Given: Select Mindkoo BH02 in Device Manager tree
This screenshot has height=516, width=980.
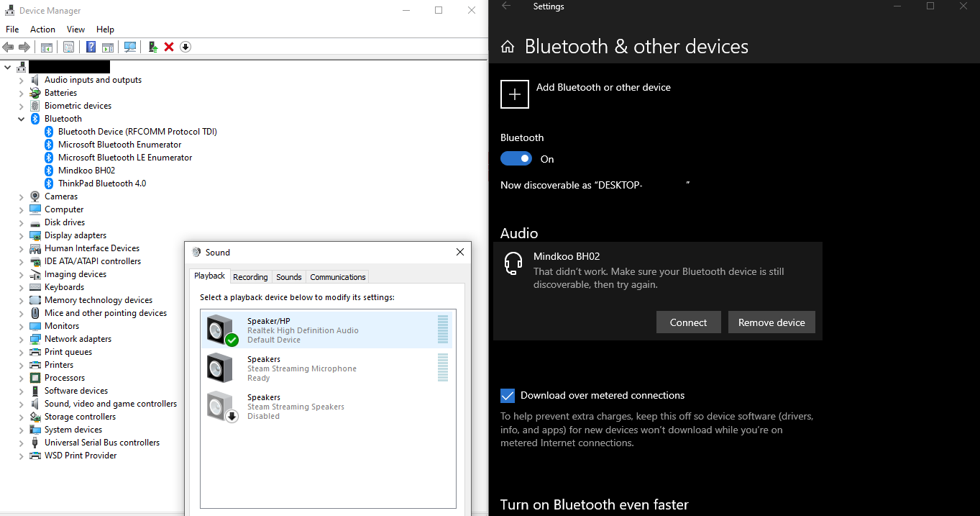Looking at the screenshot, I should pyautogui.click(x=86, y=171).
